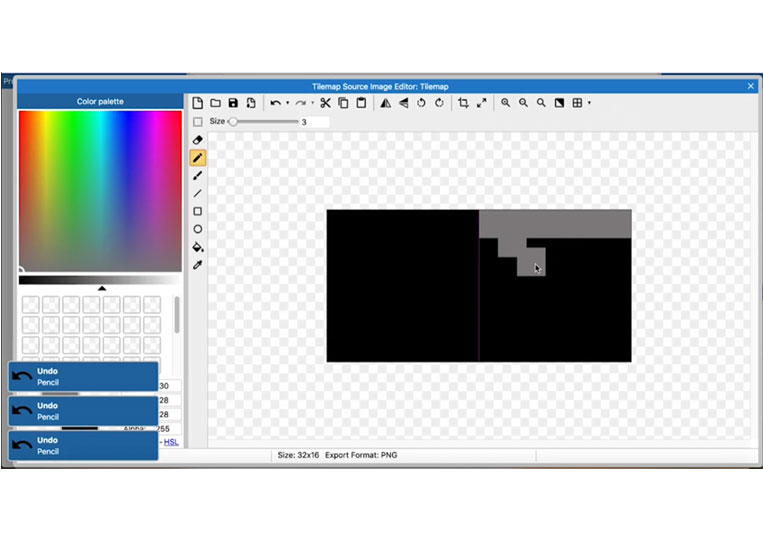Paste from the clipboard icon
This screenshot has width=763, height=541.
point(361,103)
